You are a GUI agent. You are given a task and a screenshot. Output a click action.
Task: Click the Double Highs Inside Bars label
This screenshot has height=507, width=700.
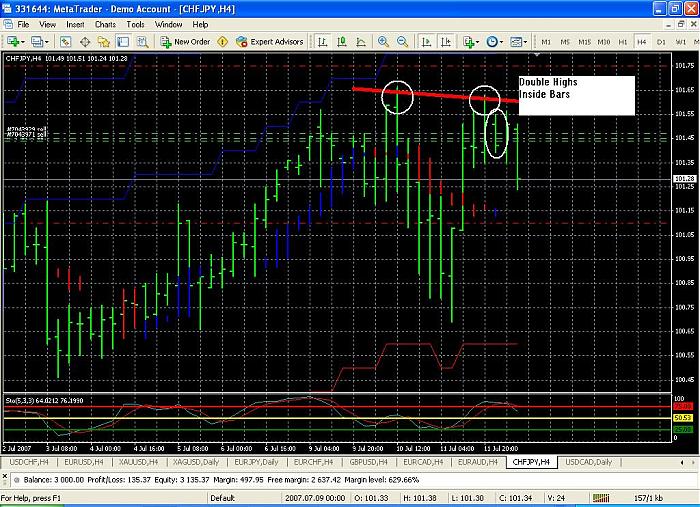coord(576,96)
